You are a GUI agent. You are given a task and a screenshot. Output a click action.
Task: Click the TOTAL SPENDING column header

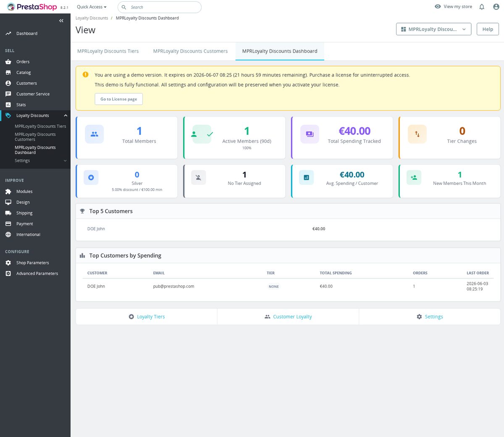point(336,273)
